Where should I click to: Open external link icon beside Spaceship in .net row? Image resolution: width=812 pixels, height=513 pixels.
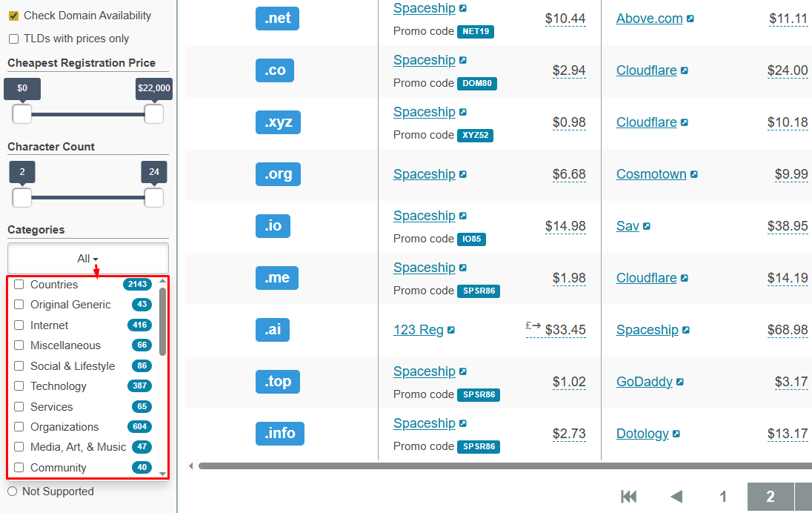click(x=463, y=8)
